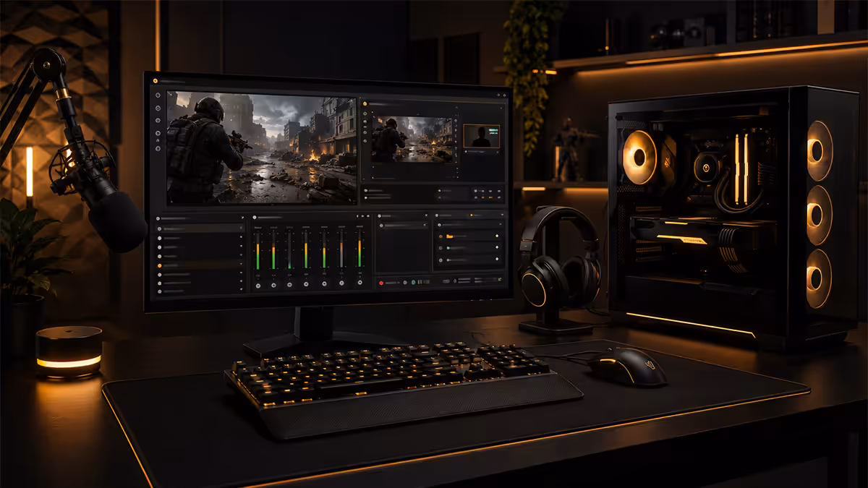Viewport: 868px width, 488px height.
Task: Click the main gameplay preview with the soldier
Action: click(x=261, y=147)
